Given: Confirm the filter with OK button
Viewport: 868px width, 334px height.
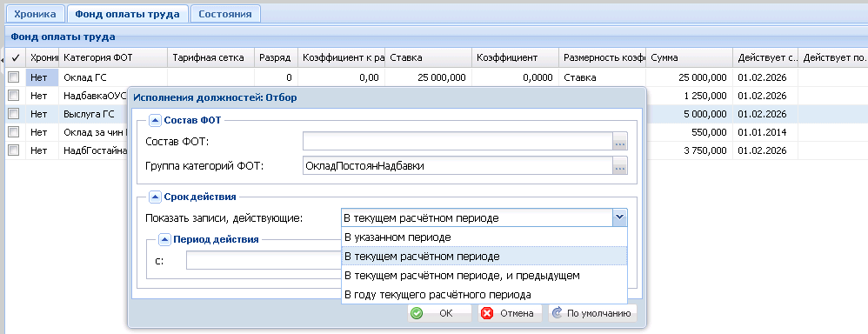Looking at the screenshot, I should [x=439, y=313].
